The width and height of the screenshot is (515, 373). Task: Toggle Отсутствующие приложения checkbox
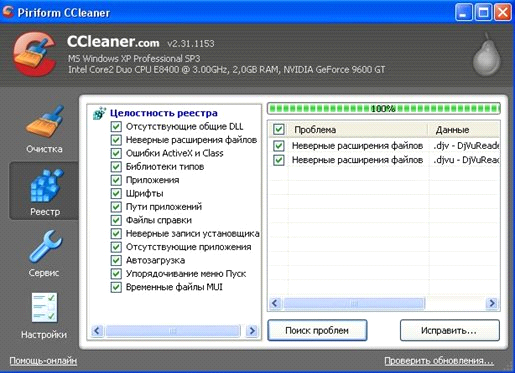click(116, 247)
